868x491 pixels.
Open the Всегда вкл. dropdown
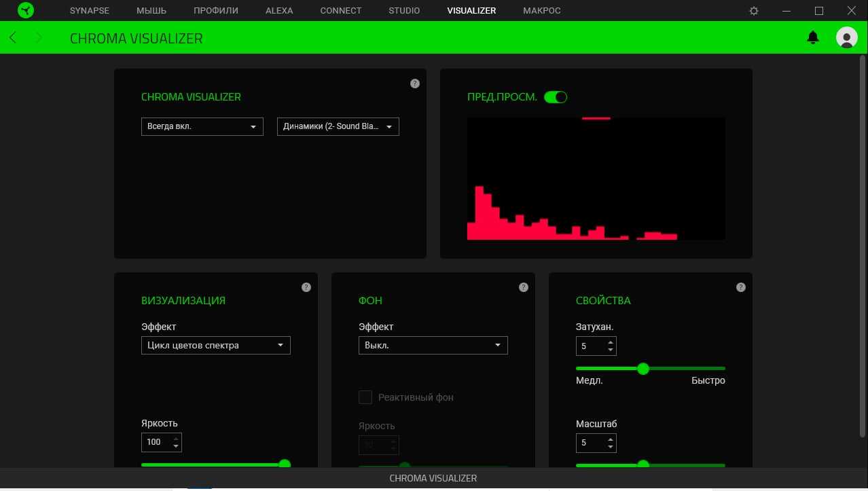(202, 127)
